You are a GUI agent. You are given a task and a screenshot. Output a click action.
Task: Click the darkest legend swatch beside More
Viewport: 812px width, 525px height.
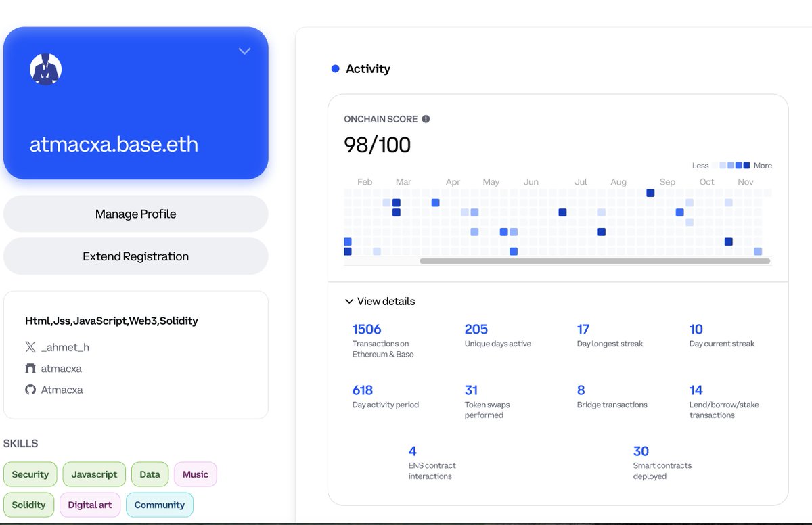(746, 165)
